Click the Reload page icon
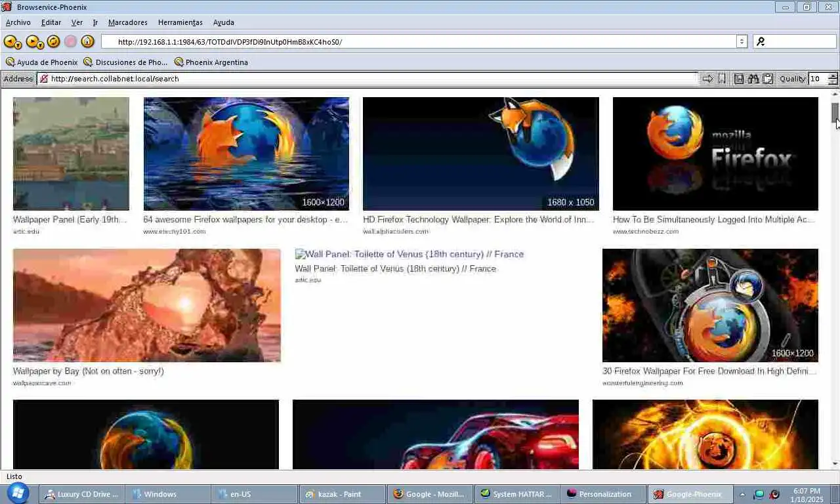The image size is (840, 504). [53, 41]
